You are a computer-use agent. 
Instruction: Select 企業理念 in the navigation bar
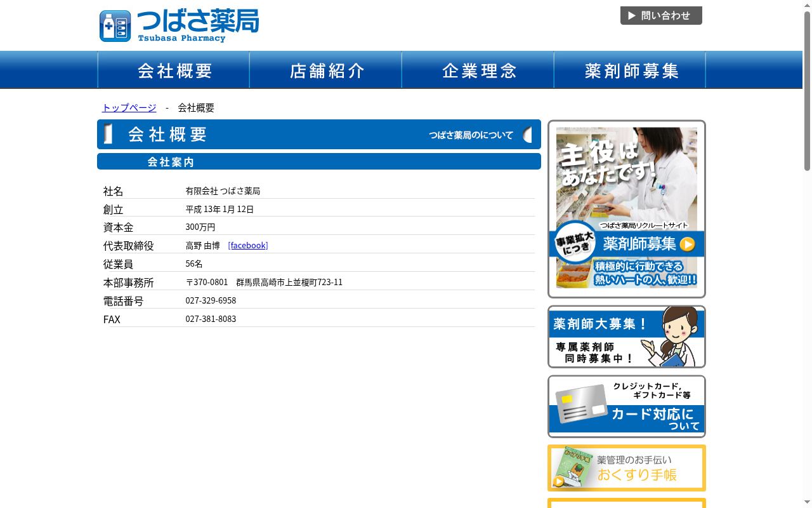(478, 70)
